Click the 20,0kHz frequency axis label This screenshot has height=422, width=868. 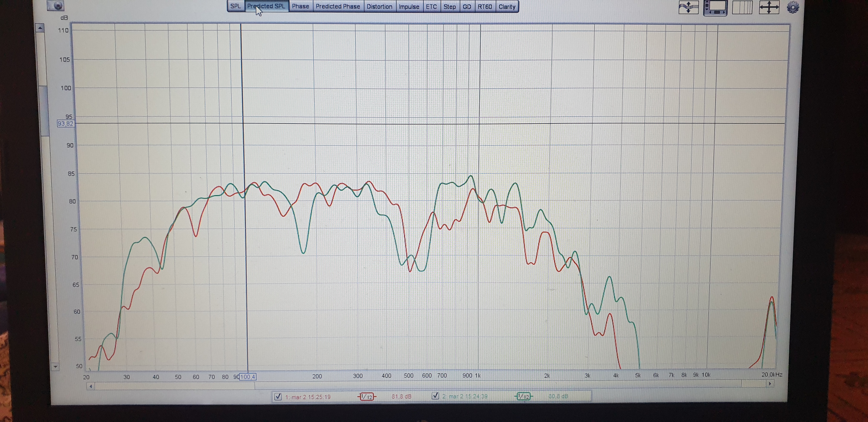[x=772, y=374]
